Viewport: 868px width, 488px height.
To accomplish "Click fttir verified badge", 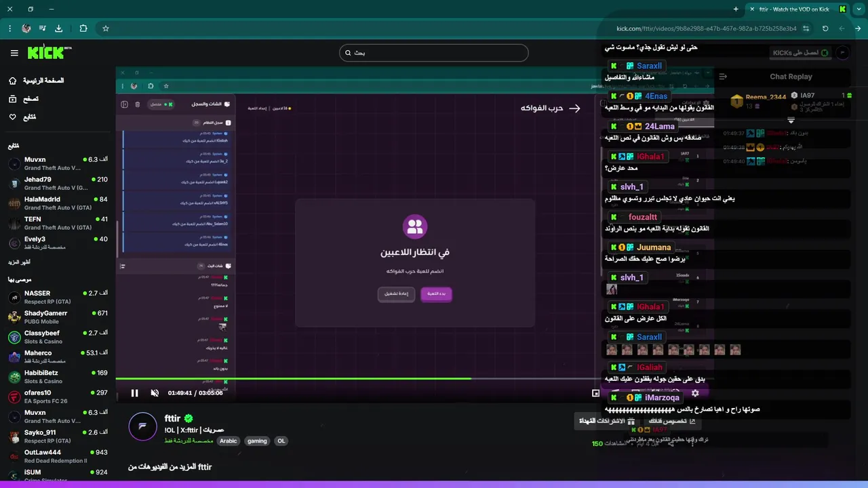I will [x=189, y=419].
